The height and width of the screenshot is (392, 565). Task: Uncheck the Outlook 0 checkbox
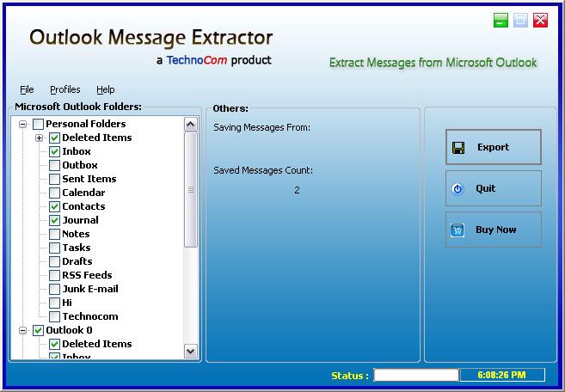[x=38, y=330]
